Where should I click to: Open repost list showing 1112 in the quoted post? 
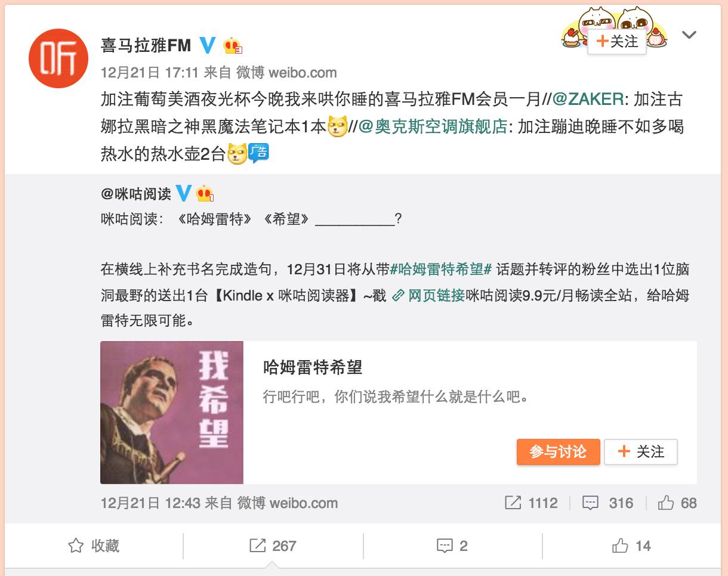click(x=530, y=503)
